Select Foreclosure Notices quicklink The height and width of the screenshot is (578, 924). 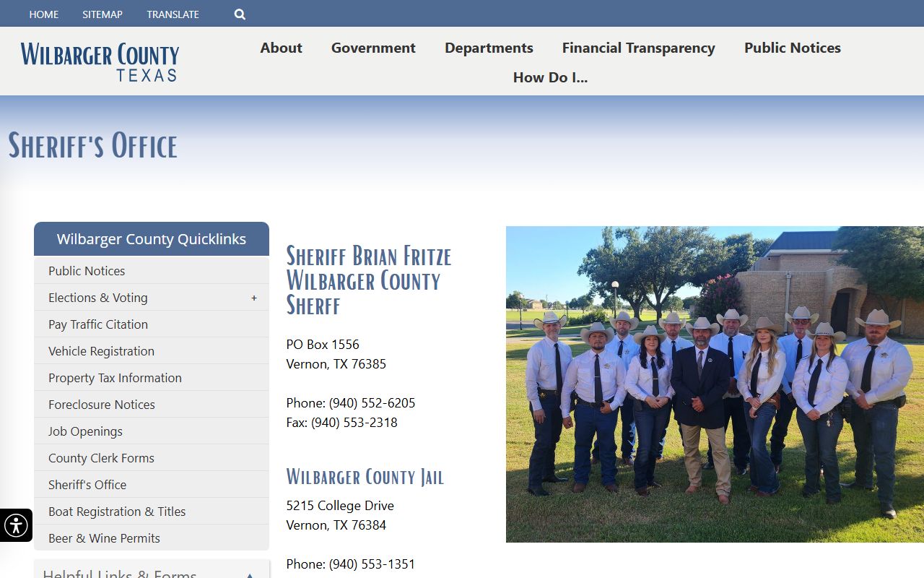click(x=152, y=405)
